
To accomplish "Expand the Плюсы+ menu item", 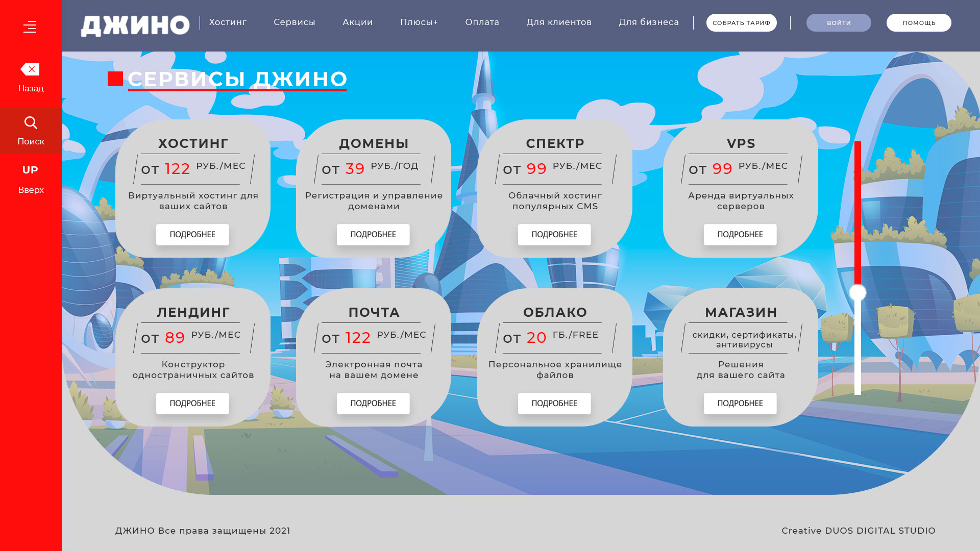I will pyautogui.click(x=419, y=22).
